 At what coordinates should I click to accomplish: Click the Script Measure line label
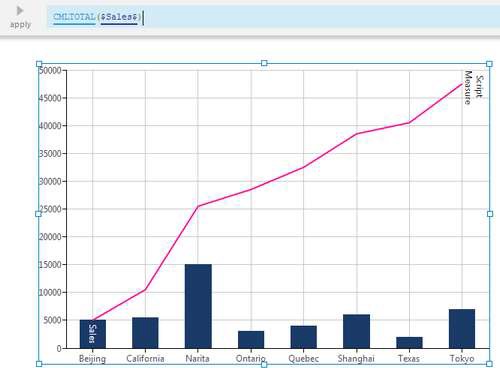click(473, 87)
